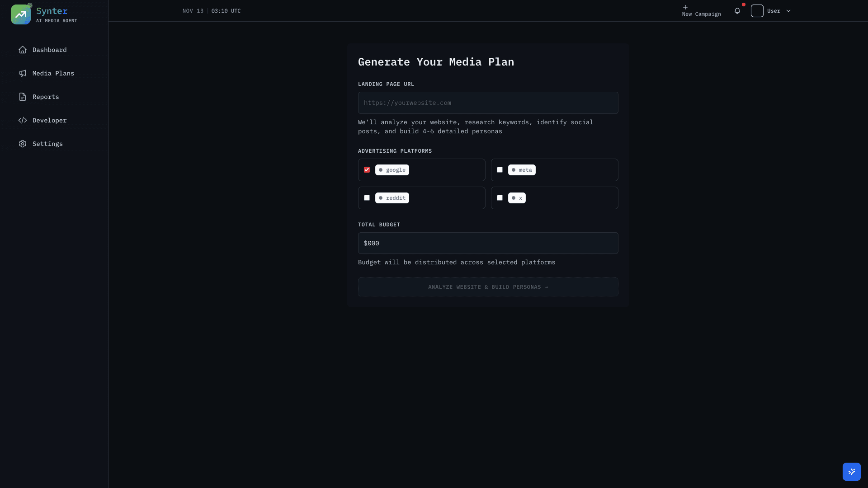Check the reddit platform checkbox
Viewport: 868px width, 488px height.
(367, 197)
